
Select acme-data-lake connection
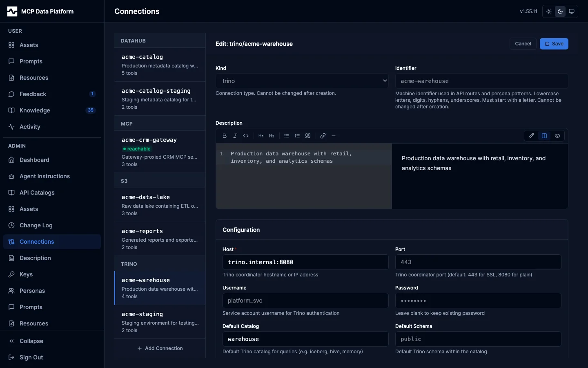point(160,205)
